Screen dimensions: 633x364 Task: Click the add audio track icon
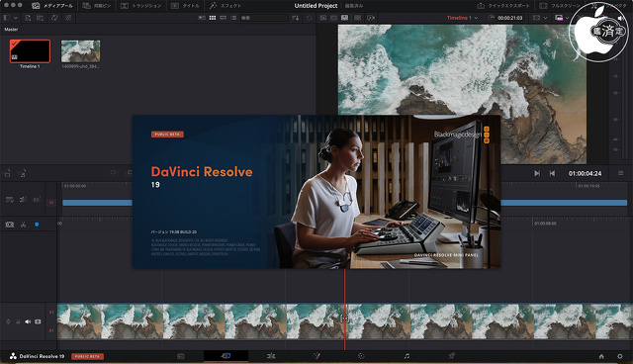point(23,173)
